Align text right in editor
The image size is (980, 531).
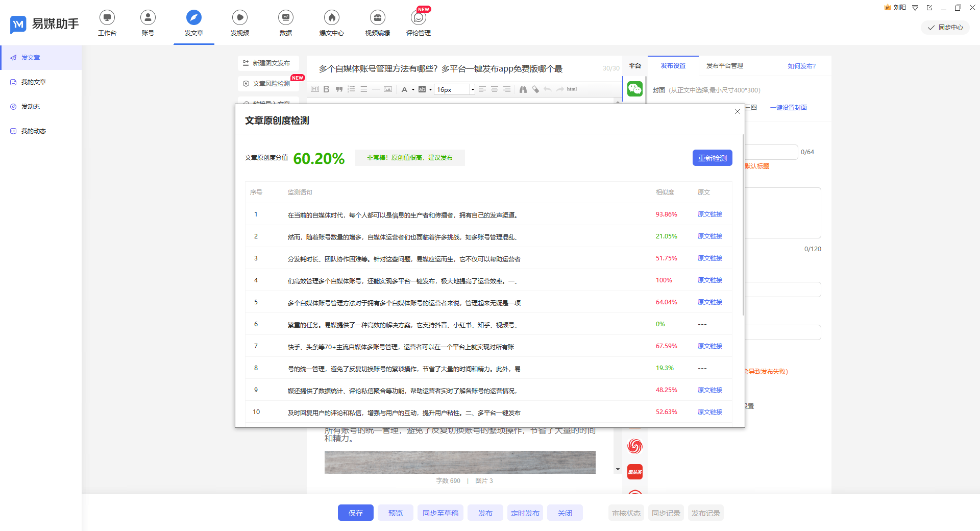click(507, 89)
